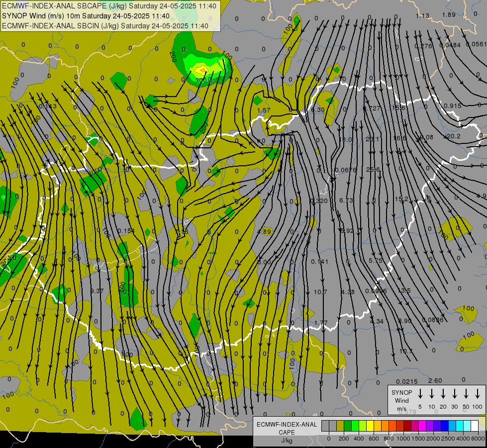The height and width of the screenshot is (448, 487).
Task: Select the dark red swatch left of 1500
Action: point(407,426)
